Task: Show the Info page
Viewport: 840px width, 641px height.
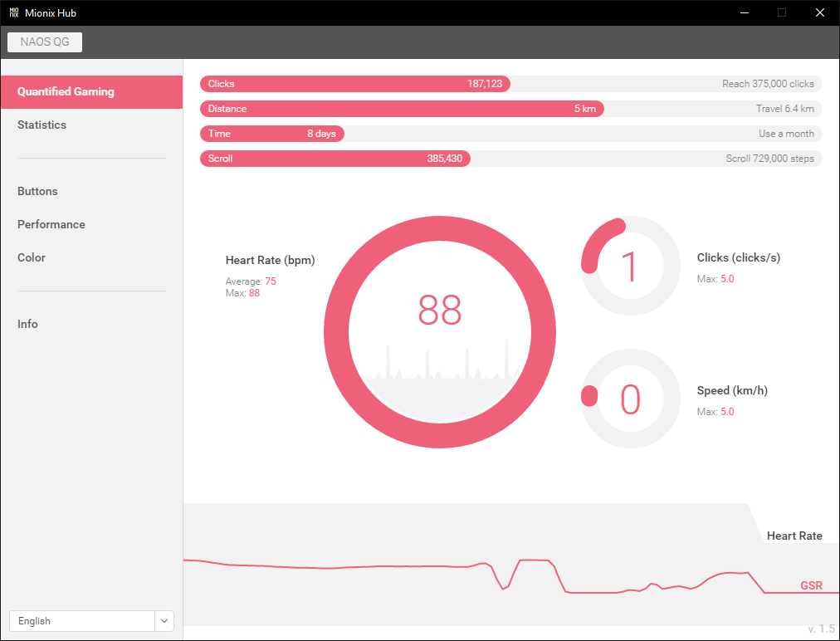Action: [27, 324]
